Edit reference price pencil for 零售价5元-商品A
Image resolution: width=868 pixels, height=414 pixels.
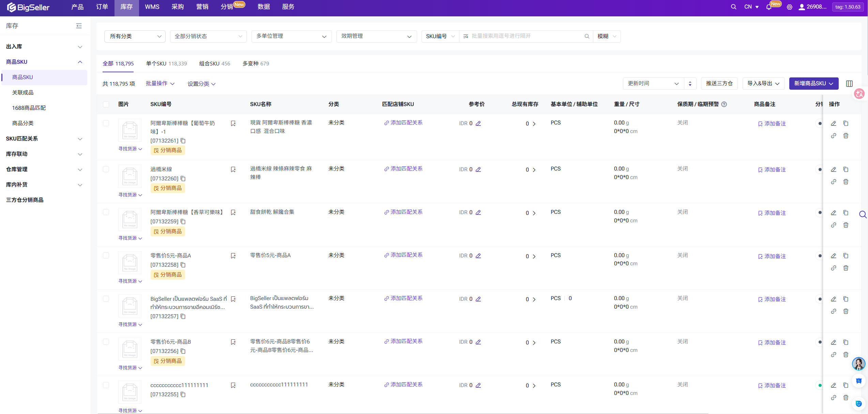click(x=478, y=256)
